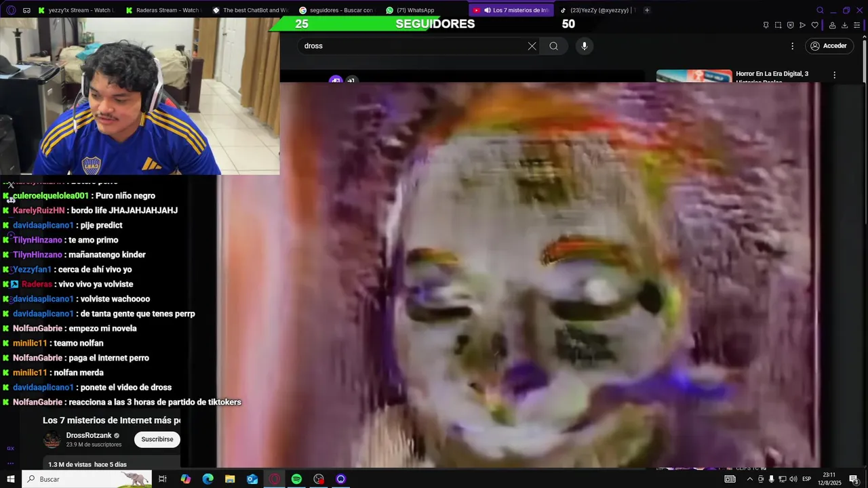Switch to The best ChatBot tab
This screenshot has height=488, width=868.
pos(250,10)
